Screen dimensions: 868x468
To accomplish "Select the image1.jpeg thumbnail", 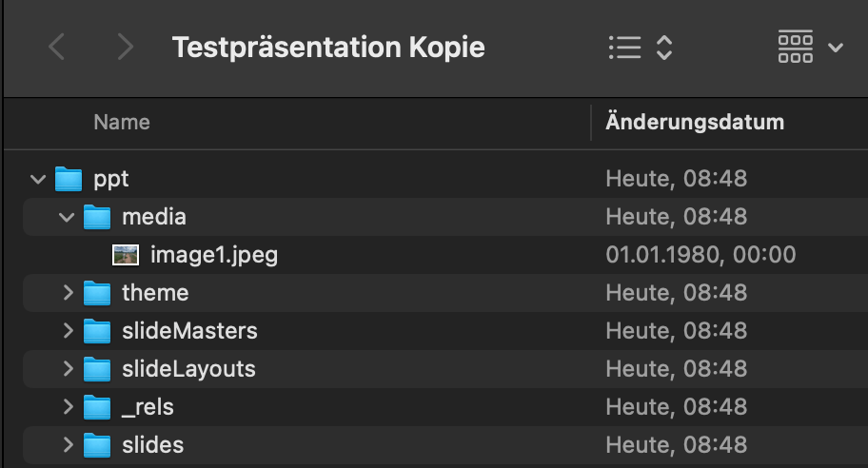I will click(126, 255).
